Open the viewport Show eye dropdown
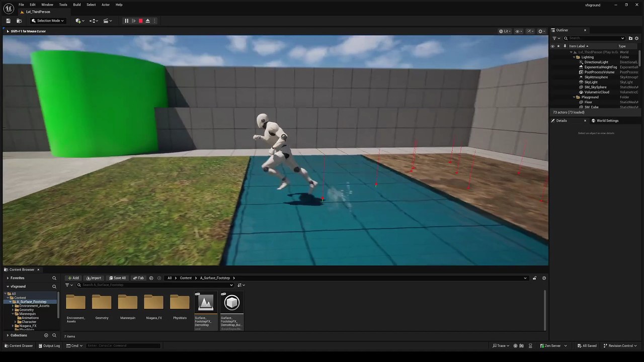 (x=519, y=31)
